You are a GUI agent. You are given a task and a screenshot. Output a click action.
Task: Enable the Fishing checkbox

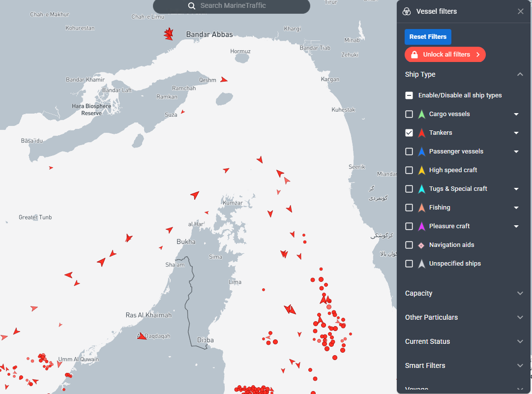409,208
